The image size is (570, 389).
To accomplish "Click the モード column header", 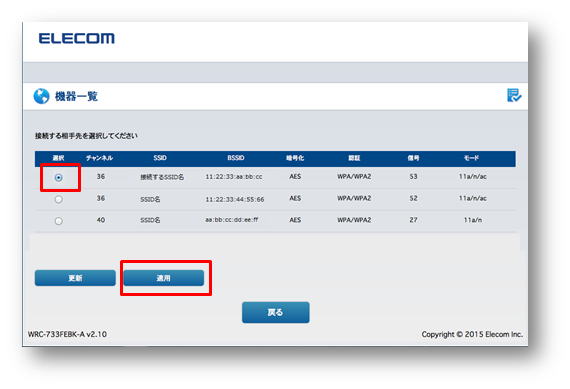I will point(471,158).
